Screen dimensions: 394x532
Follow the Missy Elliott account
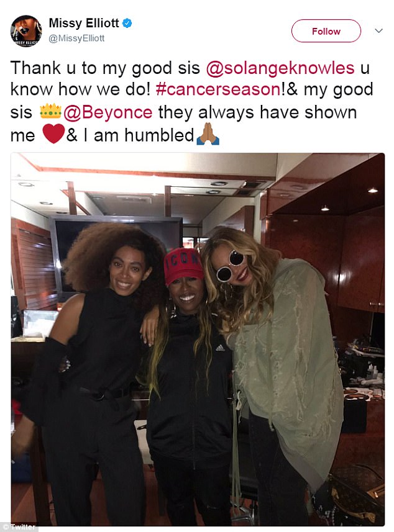[x=326, y=31]
